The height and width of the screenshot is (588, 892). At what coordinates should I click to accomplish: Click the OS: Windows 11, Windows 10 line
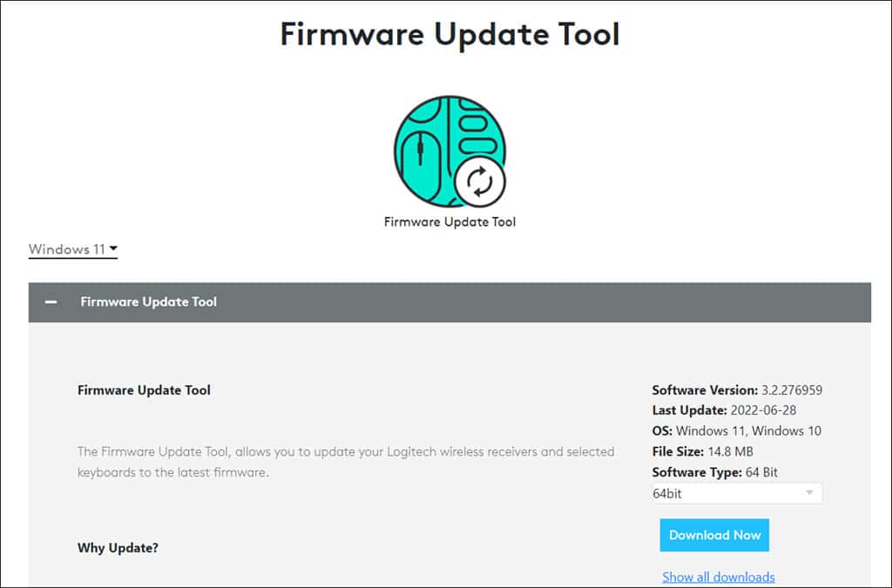pos(737,431)
